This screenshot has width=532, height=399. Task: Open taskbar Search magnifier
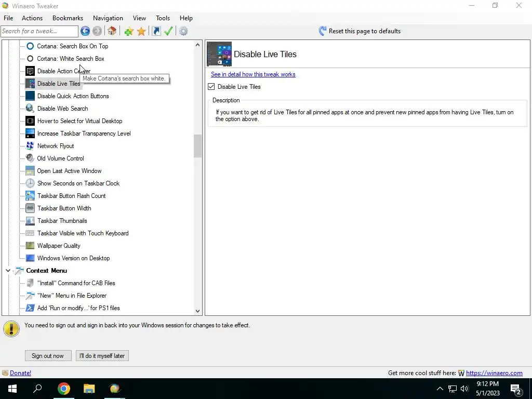[x=37, y=389]
